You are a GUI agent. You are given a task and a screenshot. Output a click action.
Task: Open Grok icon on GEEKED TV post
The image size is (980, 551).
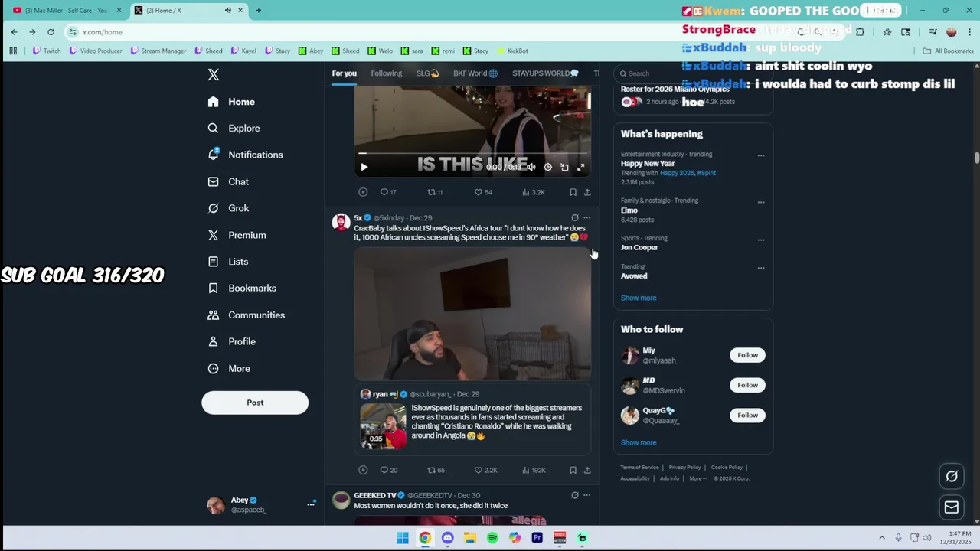(x=575, y=495)
